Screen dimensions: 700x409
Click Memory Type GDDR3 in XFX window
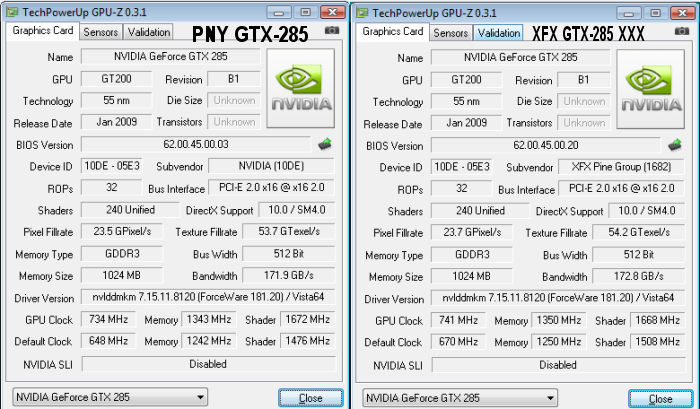[472, 255]
